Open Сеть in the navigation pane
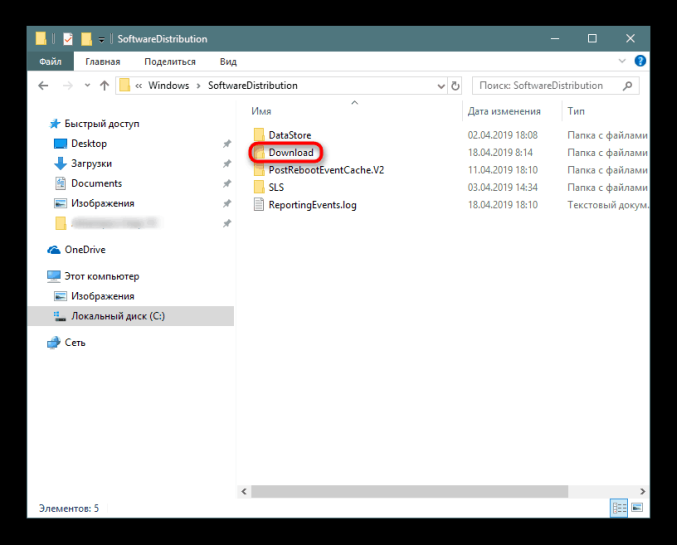This screenshot has width=677, height=545. click(x=75, y=342)
